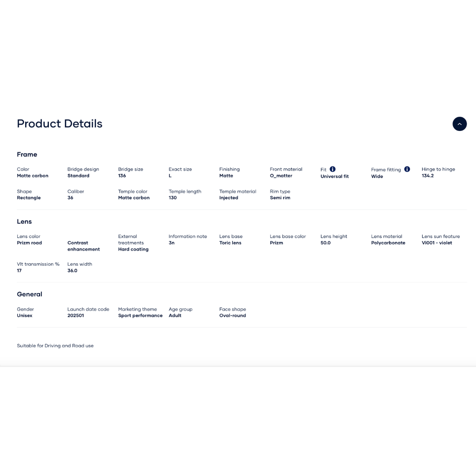Viewport: 476px width, 476px height.
Task: Click the info icon beside Frame fitting
Action: tap(407, 169)
